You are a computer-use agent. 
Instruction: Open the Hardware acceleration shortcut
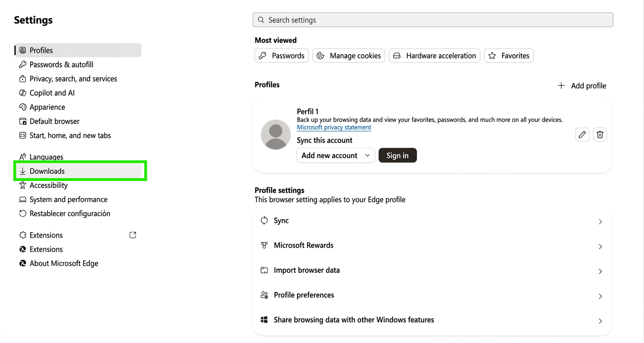[435, 56]
